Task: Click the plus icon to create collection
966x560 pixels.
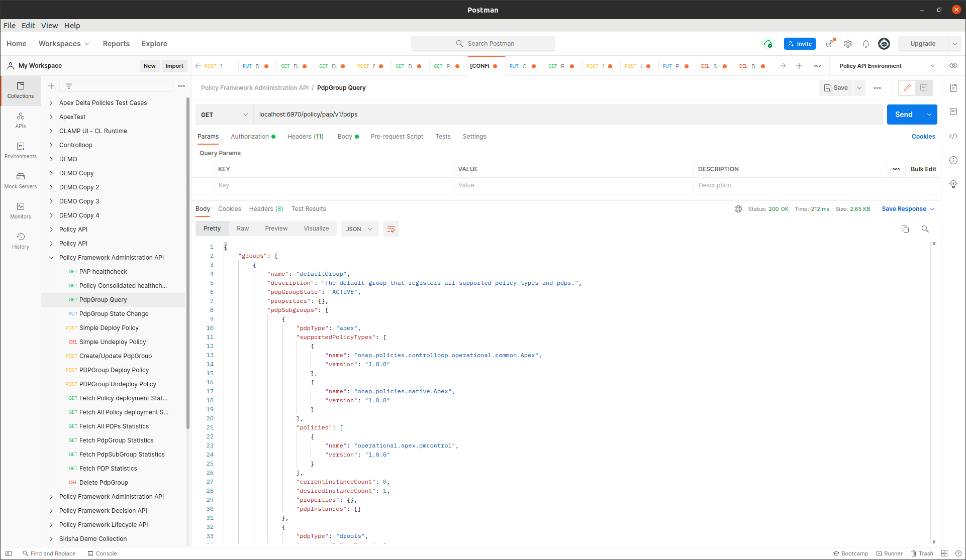Action: pos(51,86)
